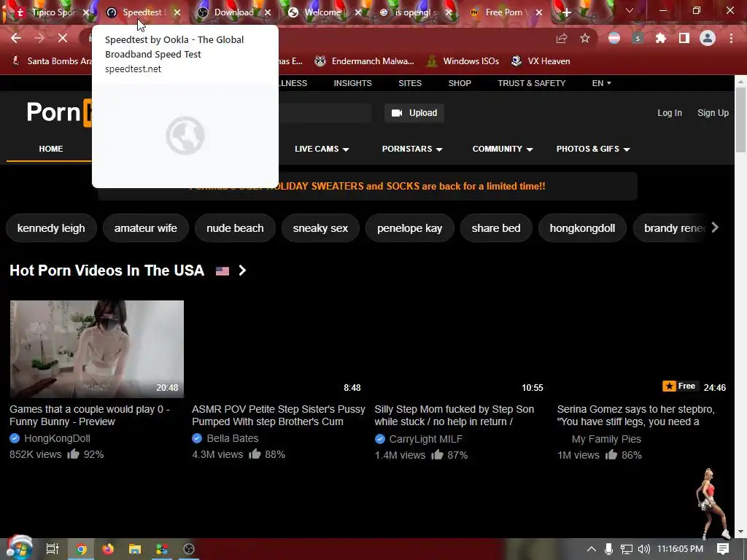Close the Speedtest tab

(x=177, y=13)
